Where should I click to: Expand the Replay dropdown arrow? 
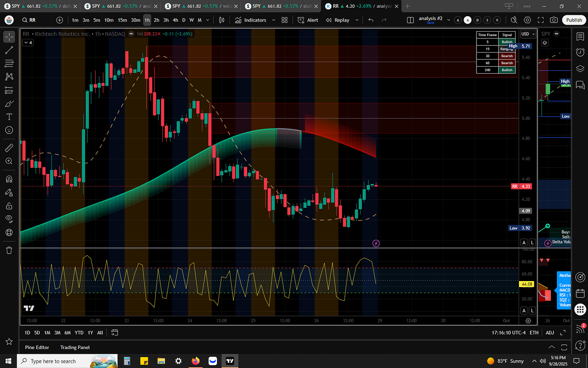click(x=357, y=20)
